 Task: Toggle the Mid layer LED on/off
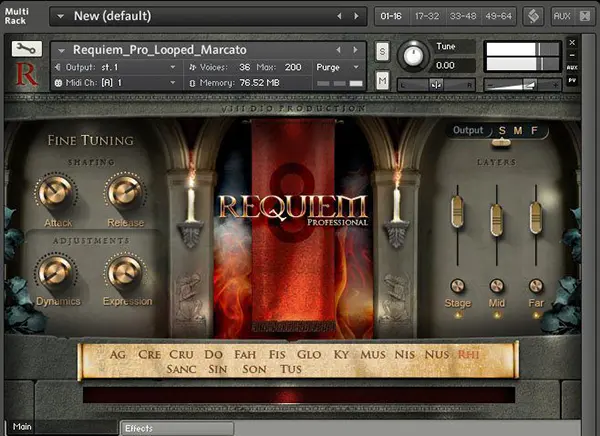pyautogui.click(x=497, y=315)
